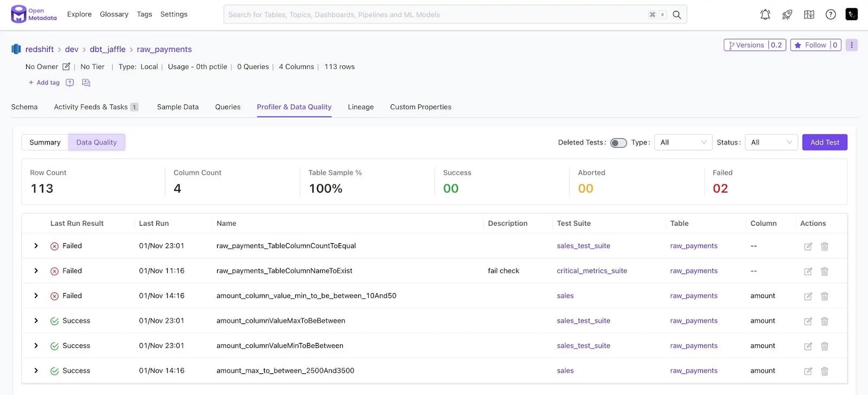Open the dev breadcrumb link
The height and width of the screenshot is (395, 868).
coord(72,49)
